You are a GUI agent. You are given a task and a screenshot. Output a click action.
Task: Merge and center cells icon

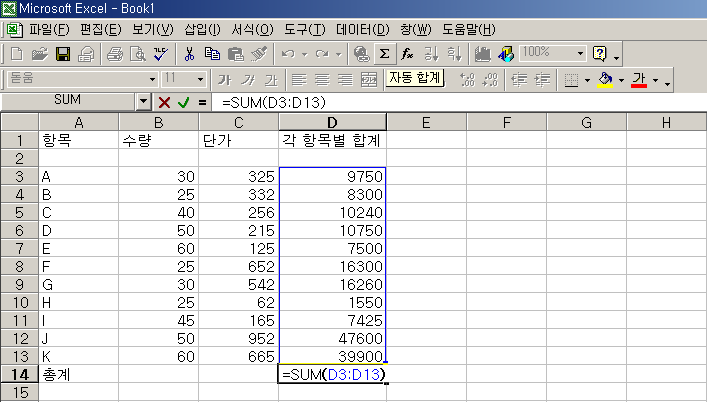click(369, 80)
